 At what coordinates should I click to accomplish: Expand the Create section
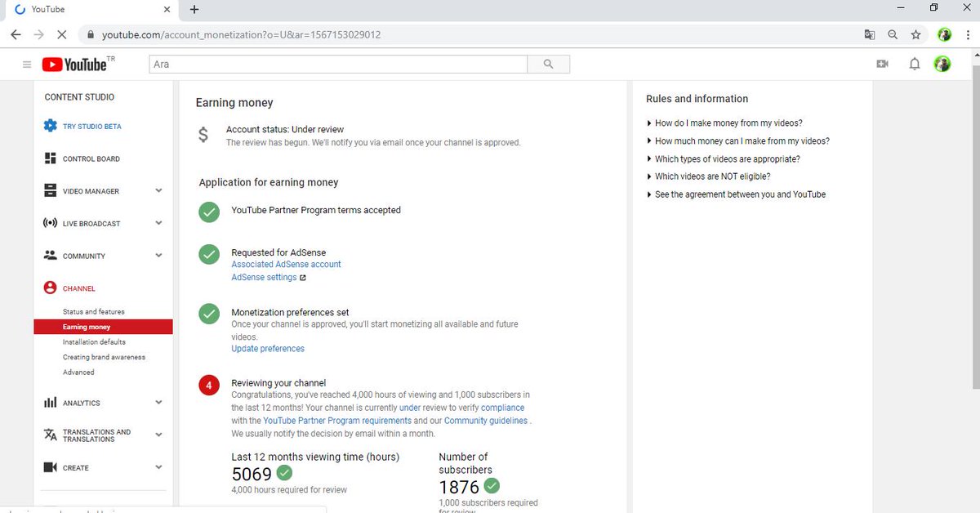pyautogui.click(x=158, y=467)
